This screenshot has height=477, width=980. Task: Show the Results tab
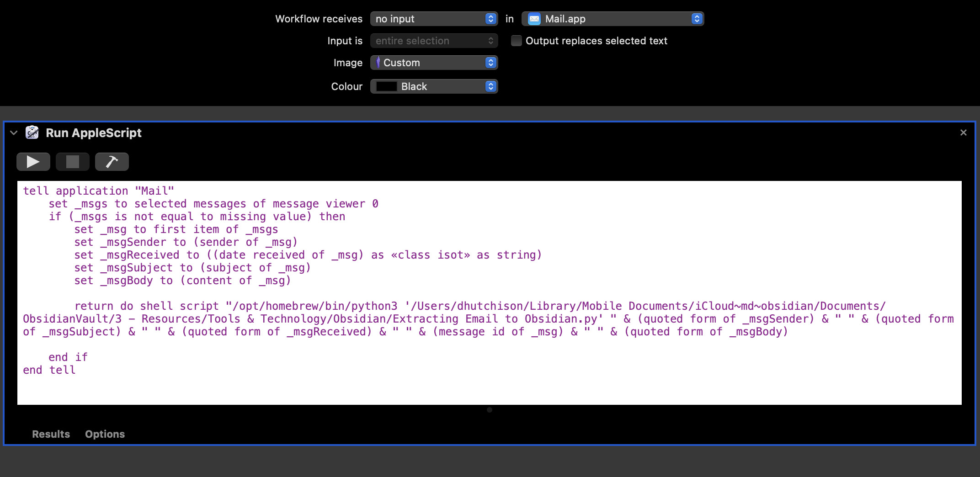pos(51,434)
